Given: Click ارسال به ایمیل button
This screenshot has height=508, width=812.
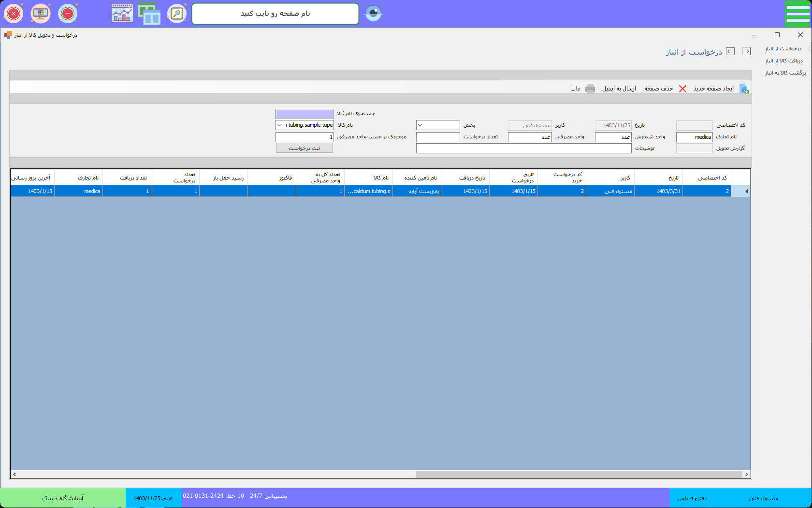Looking at the screenshot, I should (619, 89).
